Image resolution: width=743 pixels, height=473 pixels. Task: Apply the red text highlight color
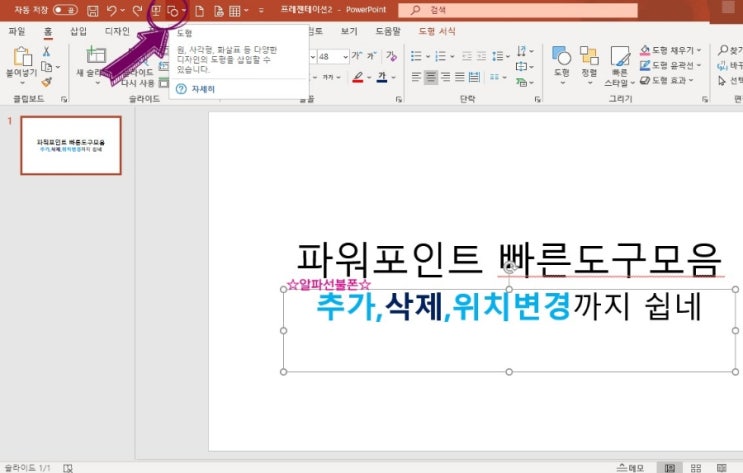pos(358,77)
